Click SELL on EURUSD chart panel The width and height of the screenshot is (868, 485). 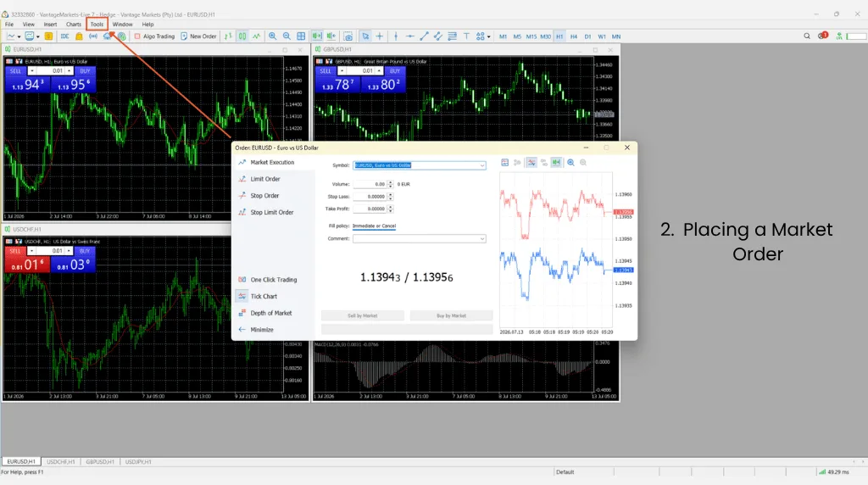(15, 71)
